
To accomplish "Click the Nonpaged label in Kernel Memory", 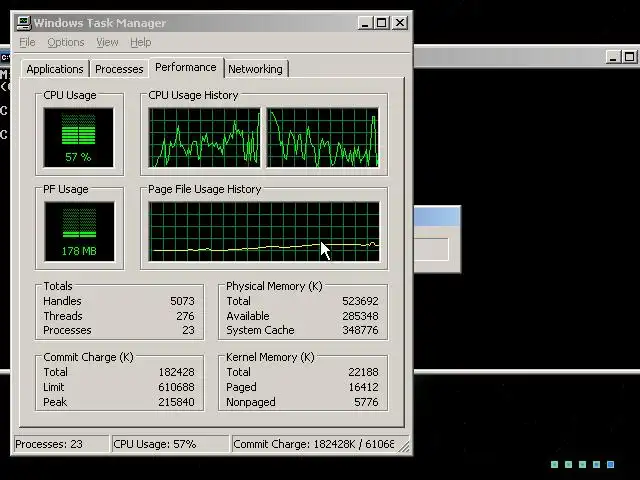I will pos(251,402).
